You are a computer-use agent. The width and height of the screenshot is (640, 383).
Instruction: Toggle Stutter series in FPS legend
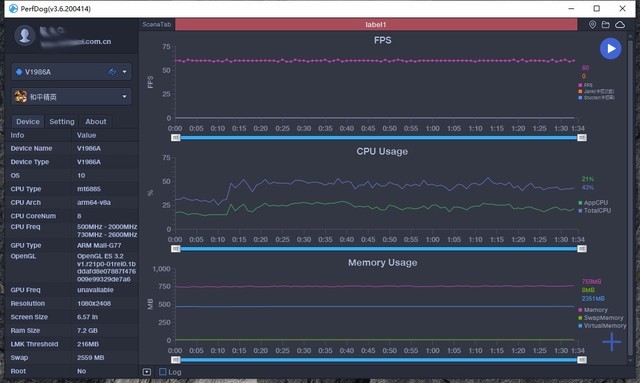pyautogui.click(x=596, y=98)
